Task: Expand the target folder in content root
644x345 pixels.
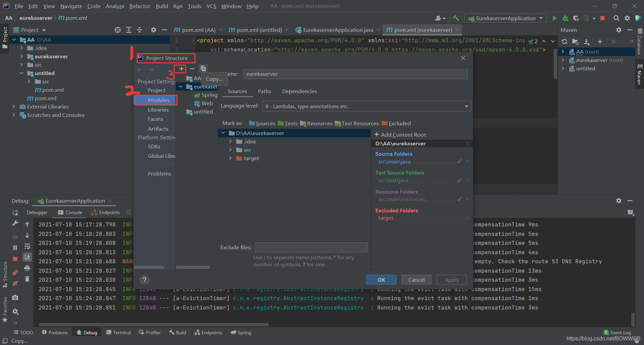Action: pyautogui.click(x=230, y=158)
